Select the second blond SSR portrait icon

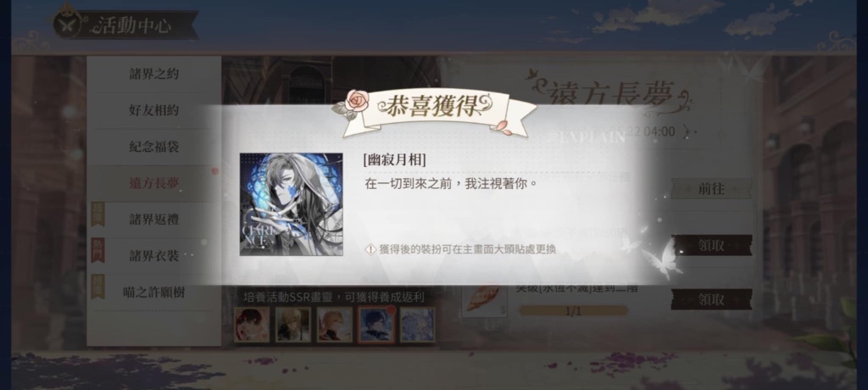point(293,325)
